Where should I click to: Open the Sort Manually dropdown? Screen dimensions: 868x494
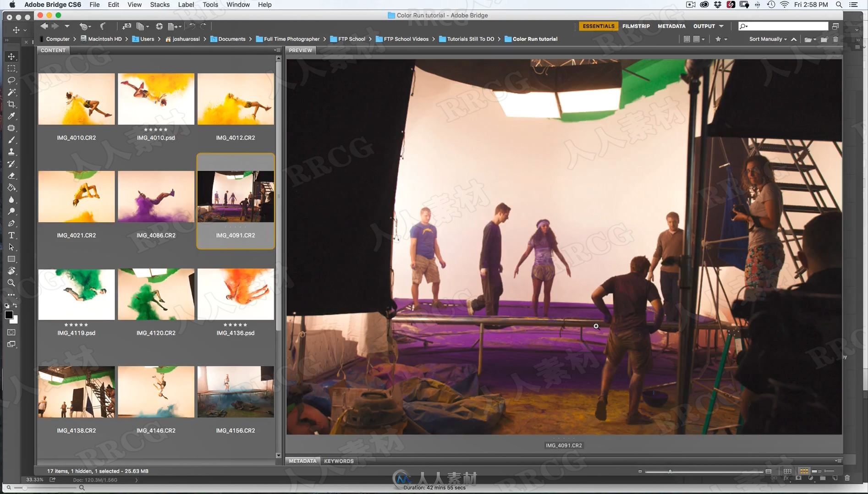(768, 39)
